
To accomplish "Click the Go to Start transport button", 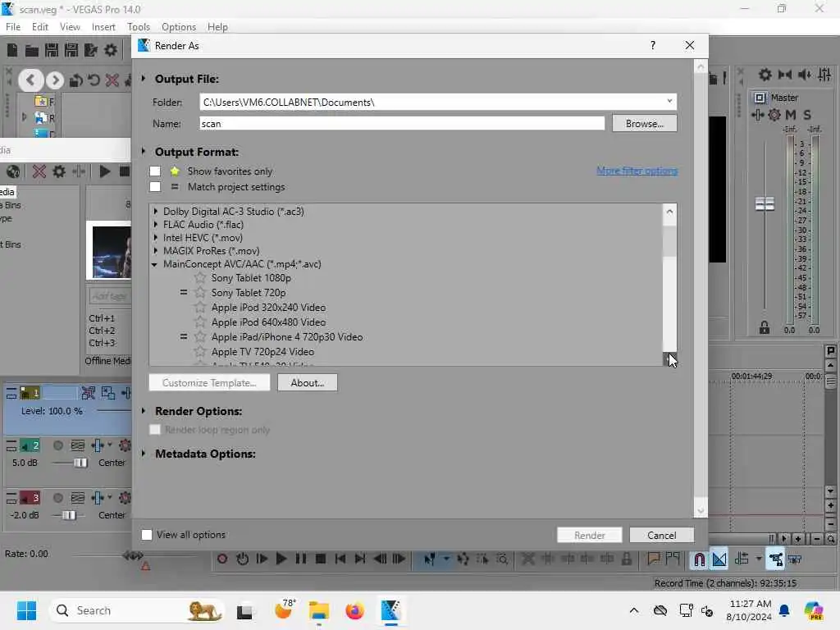I will click(x=340, y=559).
